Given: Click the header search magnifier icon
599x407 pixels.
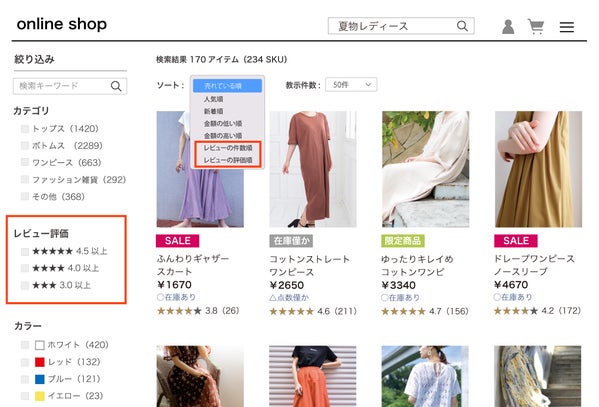Looking at the screenshot, I should pos(462,26).
